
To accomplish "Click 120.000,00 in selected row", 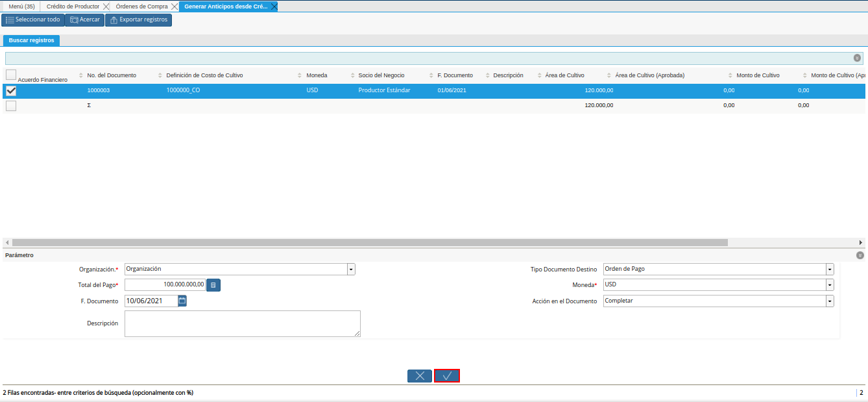I will pyautogui.click(x=598, y=90).
